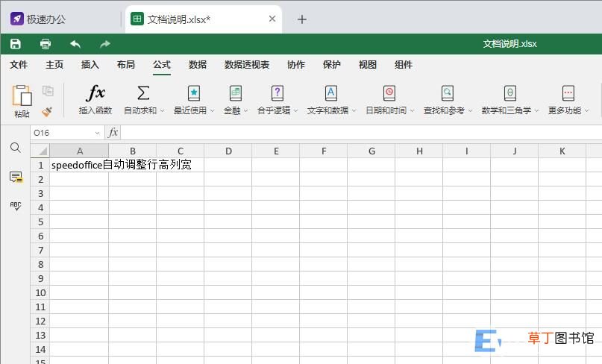Select row 14 header

click(40, 349)
